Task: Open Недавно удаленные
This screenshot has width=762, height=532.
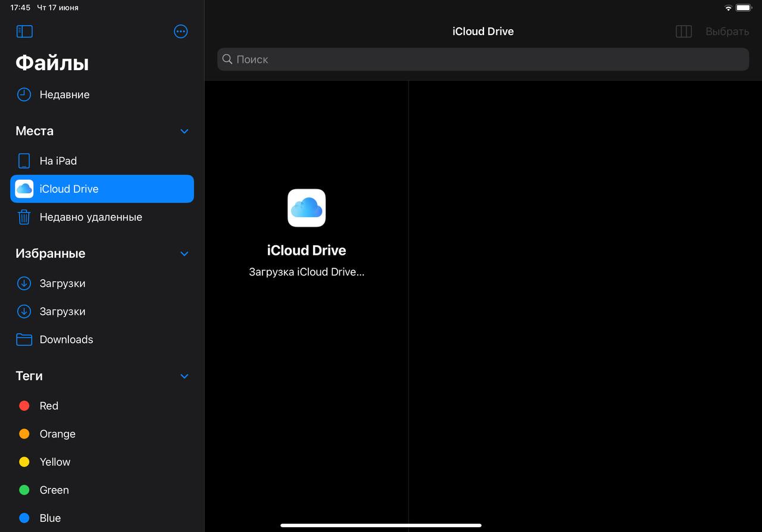Action: [102, 217]
